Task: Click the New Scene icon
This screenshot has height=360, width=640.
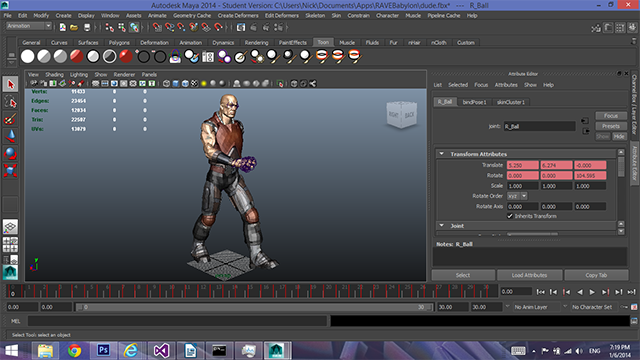Action: [62, 27]
